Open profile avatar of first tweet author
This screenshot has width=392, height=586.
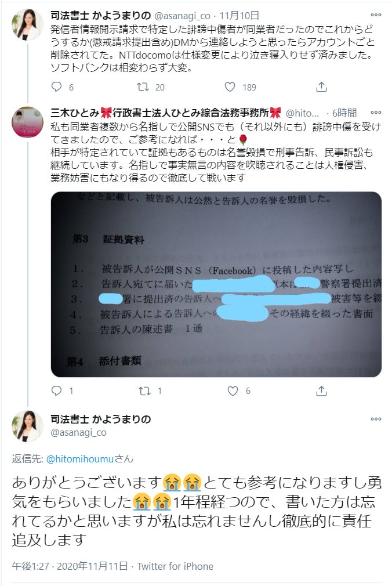[27, 24]
